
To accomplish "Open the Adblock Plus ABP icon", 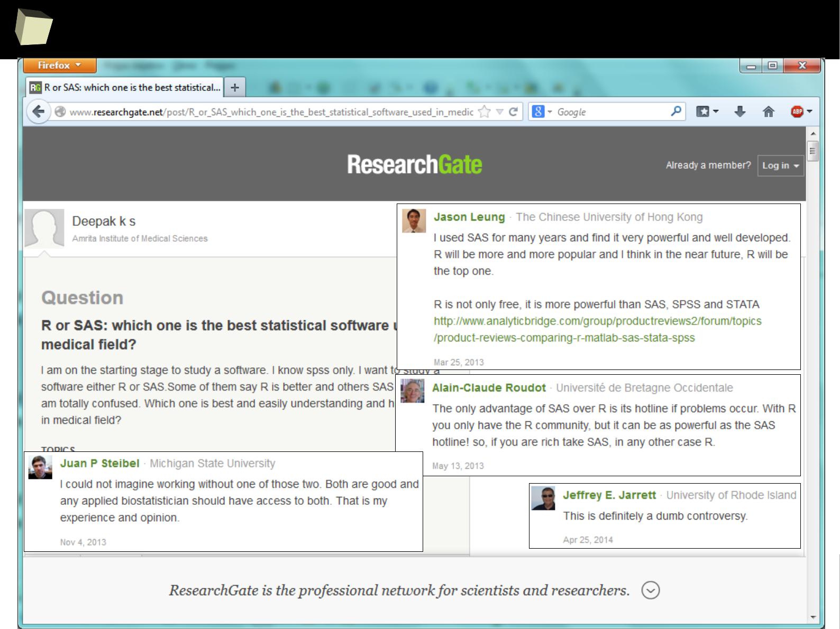I will [797, 112].
